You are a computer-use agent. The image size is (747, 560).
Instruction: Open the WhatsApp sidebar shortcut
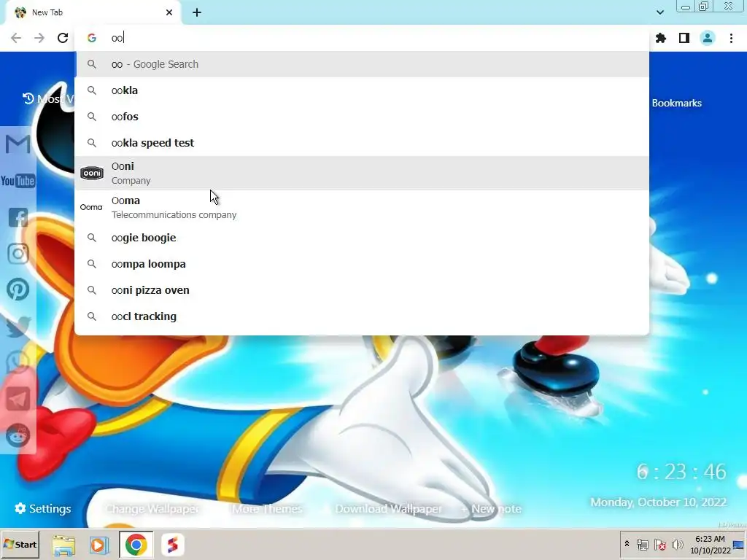tap(18, 362)
